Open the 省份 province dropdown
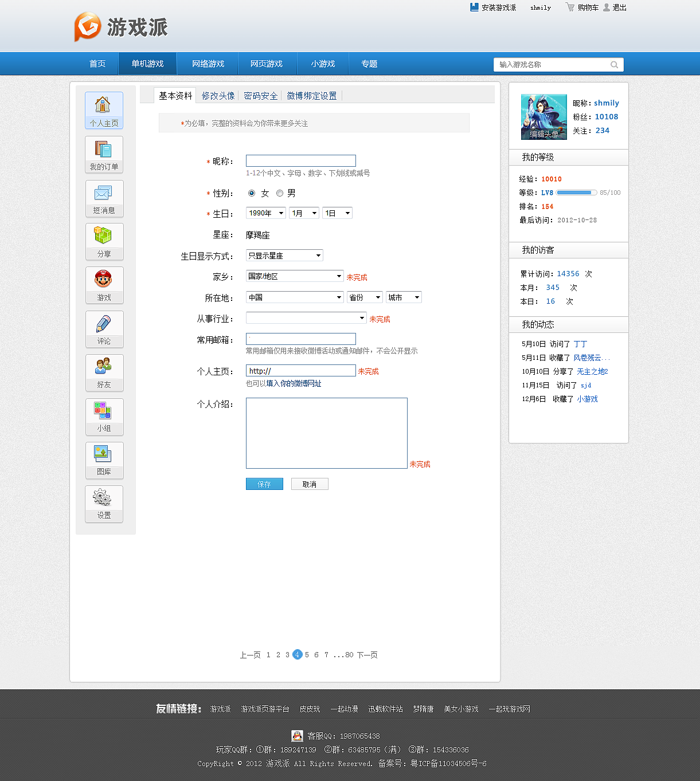Screen dimensions: 700x781 [x=365, y=297]
